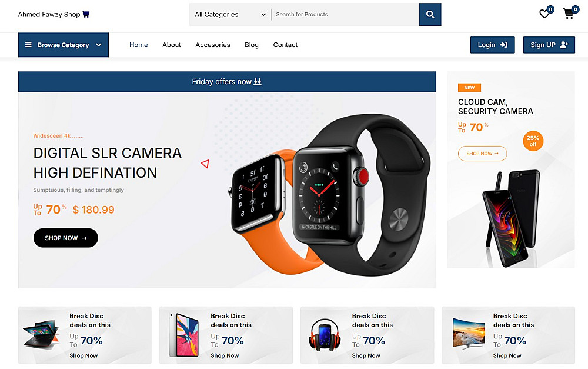Click the Login button
Screen dimensions: 588x369
pyautogui.click(x=492, y=45)
